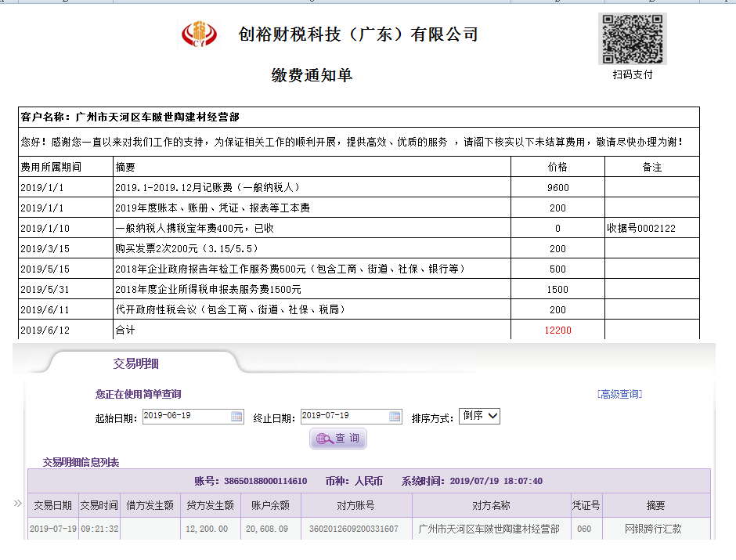Click the CY company logo

coord(199,34)
